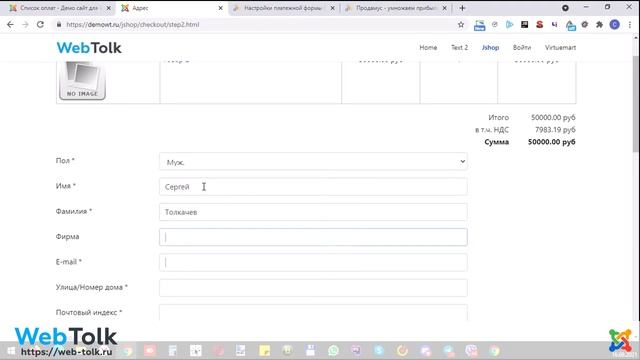Screen dimensions: 640x360
Task: Open Chrome's three-dot menu
Action: coord(630,24)
